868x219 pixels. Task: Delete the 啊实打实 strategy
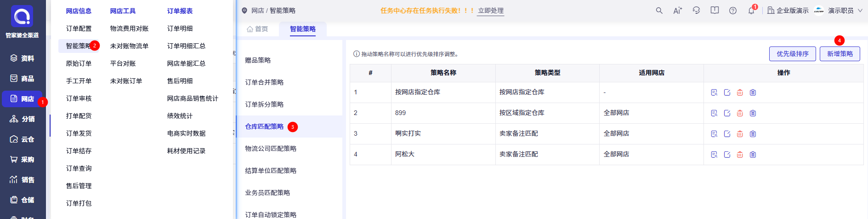click(x=740, y=134)
